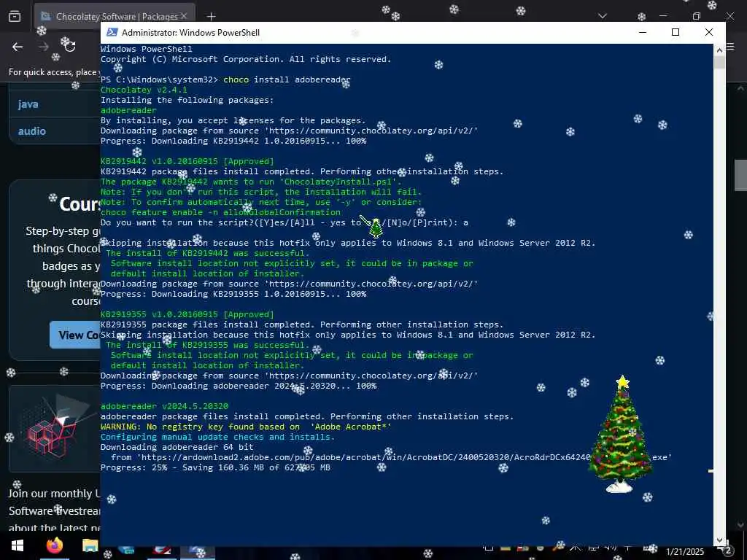
Task: Switch to Chocolatey Software Packages tab
Action: (115, 17)
